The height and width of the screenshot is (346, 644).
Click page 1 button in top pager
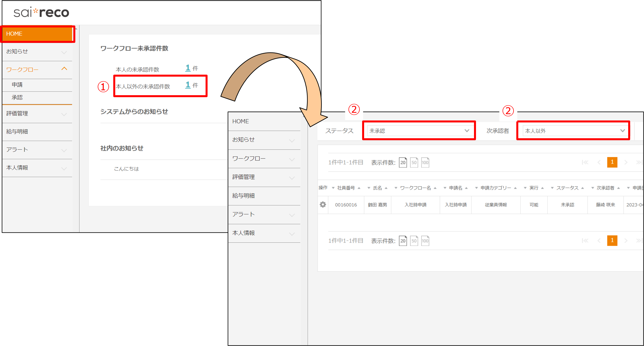[x=612, y=162]
